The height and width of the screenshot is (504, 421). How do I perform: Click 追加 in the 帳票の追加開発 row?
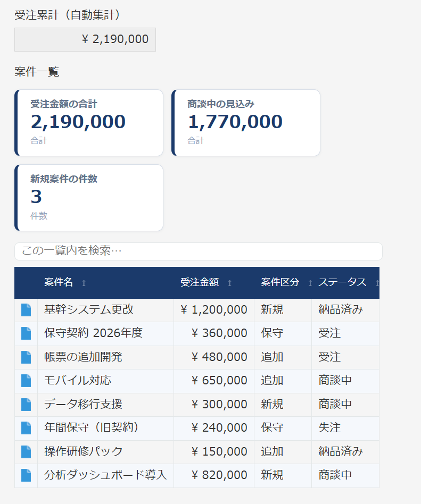tap(272, 357)
